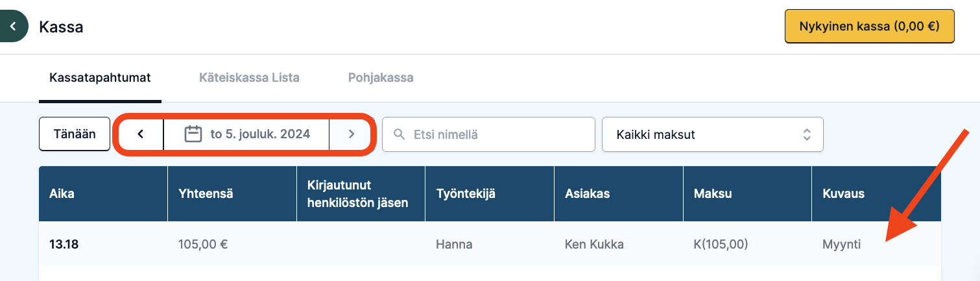Screen dimensions: 980x281
Task: Open the Kaikki maksut payment filter
Action: pos(713,134)
